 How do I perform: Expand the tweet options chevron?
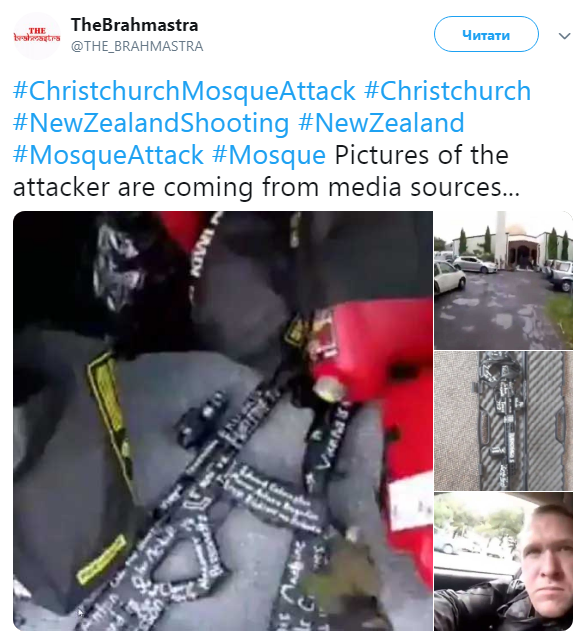pyautogui.click(x=564, y=36)
